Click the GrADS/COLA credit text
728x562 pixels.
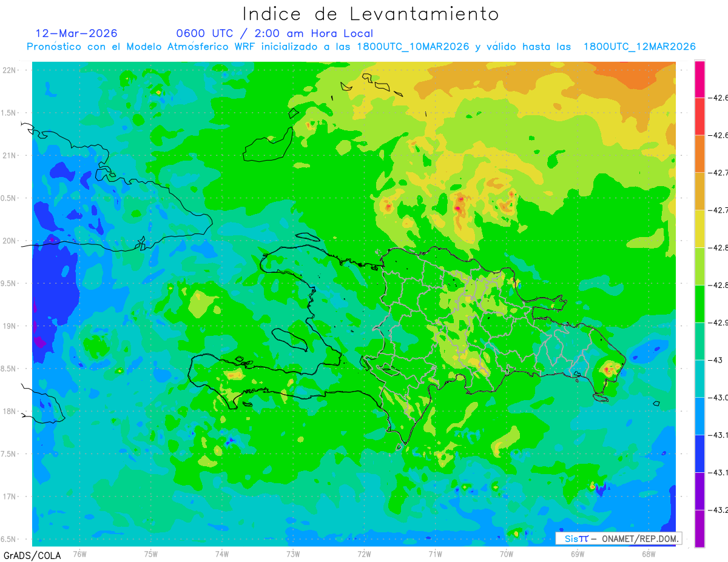pyautogui.click(x=32, y=555)
